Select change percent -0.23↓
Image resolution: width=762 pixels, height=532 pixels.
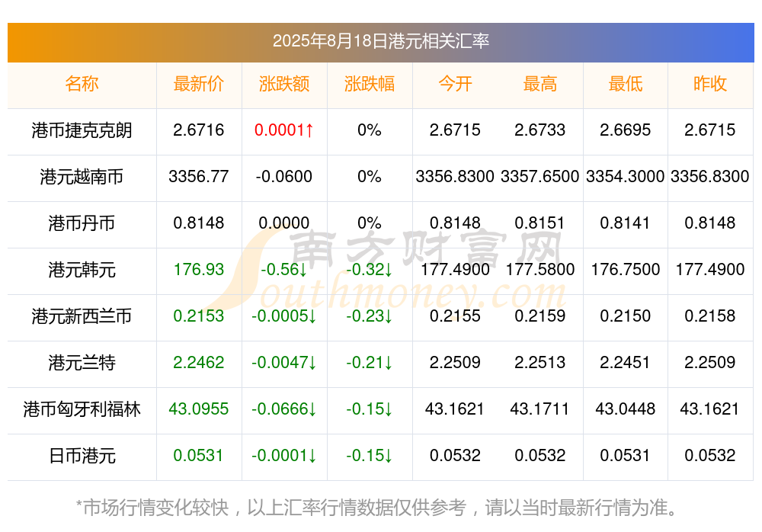point(370,316)
